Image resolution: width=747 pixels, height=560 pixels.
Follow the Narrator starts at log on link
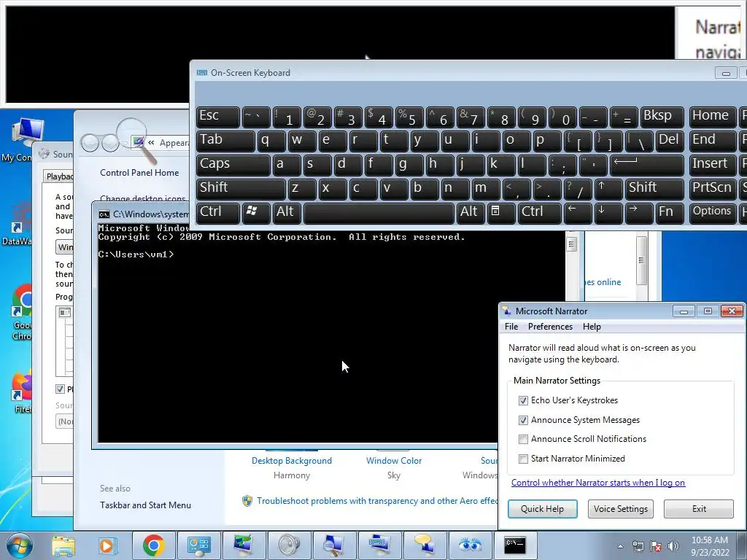[x=598, y=483]
